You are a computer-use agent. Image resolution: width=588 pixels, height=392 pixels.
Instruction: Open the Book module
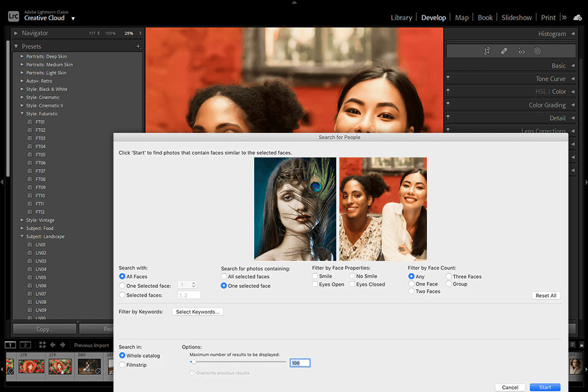tap(485, 18)
